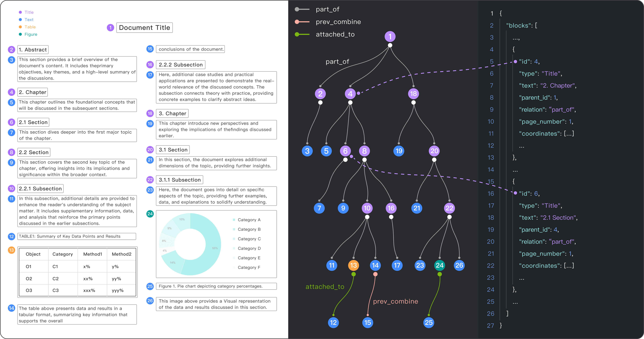Select purple node 4 in the tree graph
The image size is (644, 339).
[x=350, y=94]
